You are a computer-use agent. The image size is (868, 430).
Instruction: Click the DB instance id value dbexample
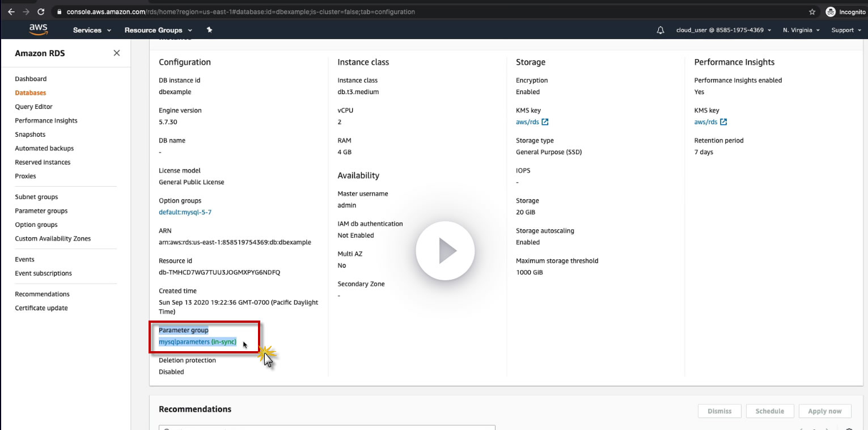tap(175, 92)
